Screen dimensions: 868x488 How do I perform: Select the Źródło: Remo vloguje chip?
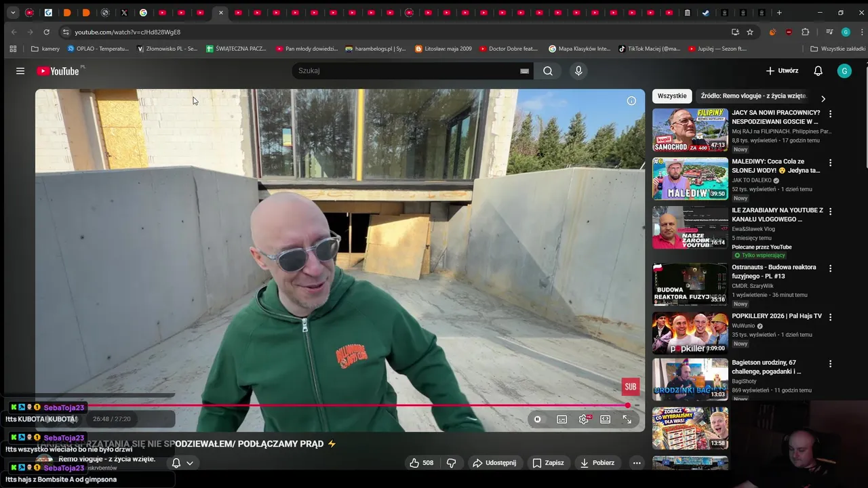point(753,96)
